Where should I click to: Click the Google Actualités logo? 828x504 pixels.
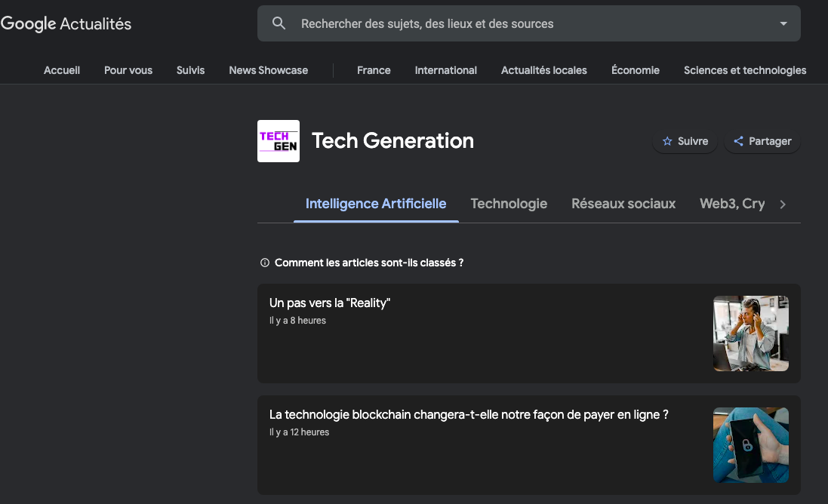tap(66, 23)
